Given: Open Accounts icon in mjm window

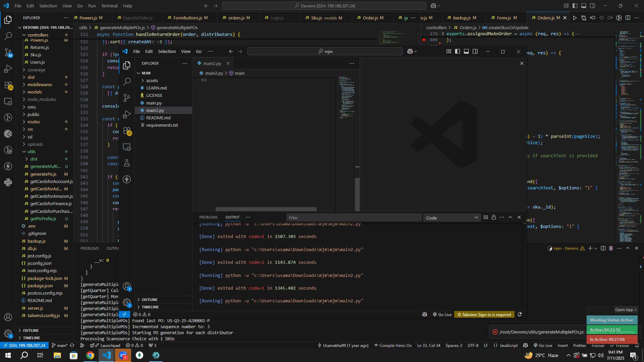Looking at the screenshot, I should click(x=127, y=286).
